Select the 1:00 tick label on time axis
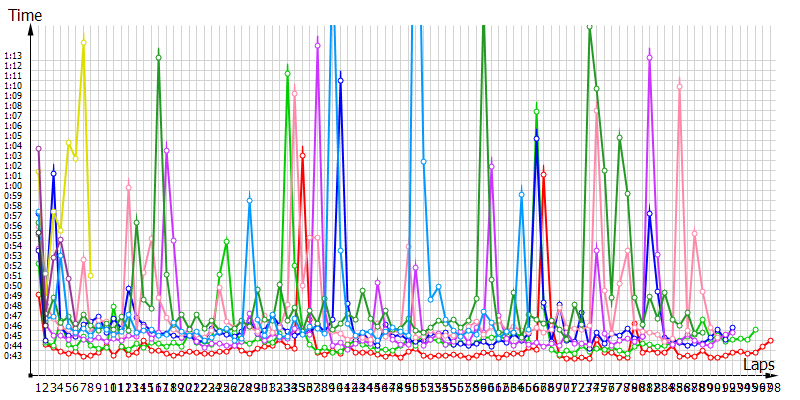Viewport: 800px width, 400px height. click(13, 186)
